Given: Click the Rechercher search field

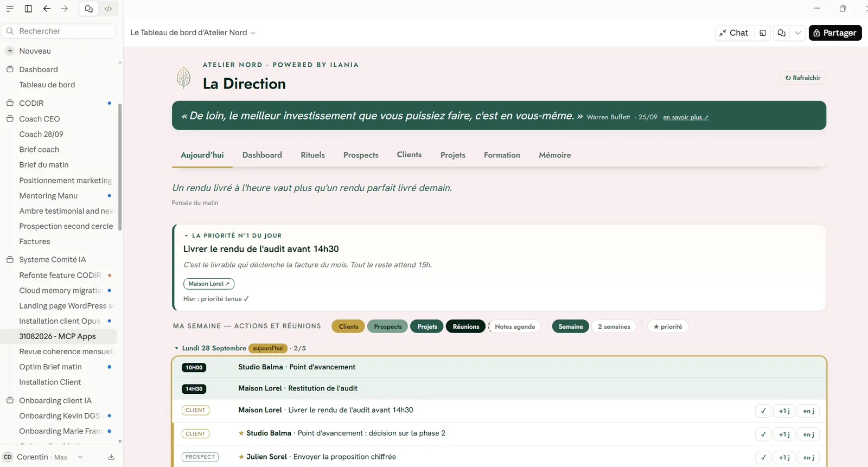Looking at the screenshot, I should coord(59,31).
